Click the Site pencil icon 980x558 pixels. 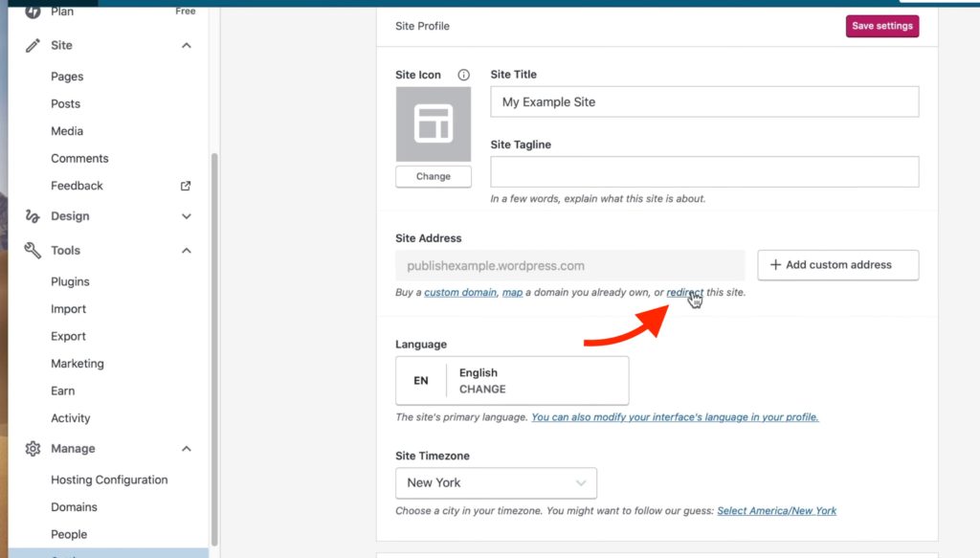[x=33, y=45]
